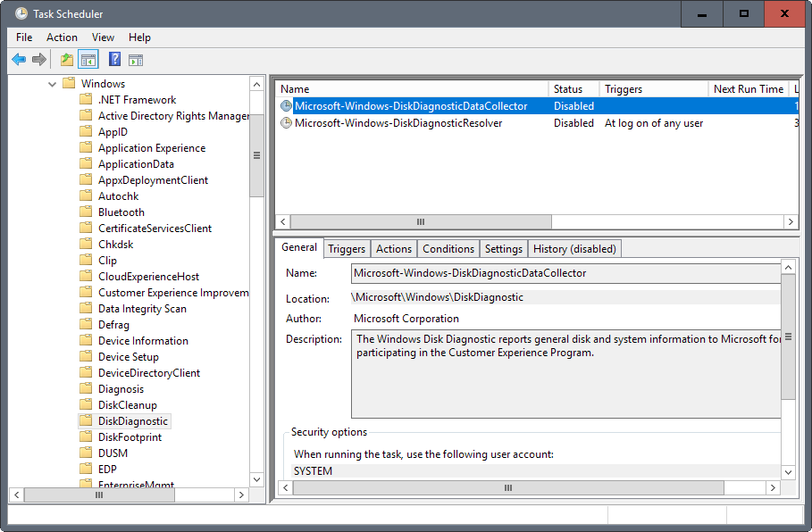Viewport: 812px width, 532px height.
Task: Select the CertificateServicesClient folder
Action: (x=155, y=229)
